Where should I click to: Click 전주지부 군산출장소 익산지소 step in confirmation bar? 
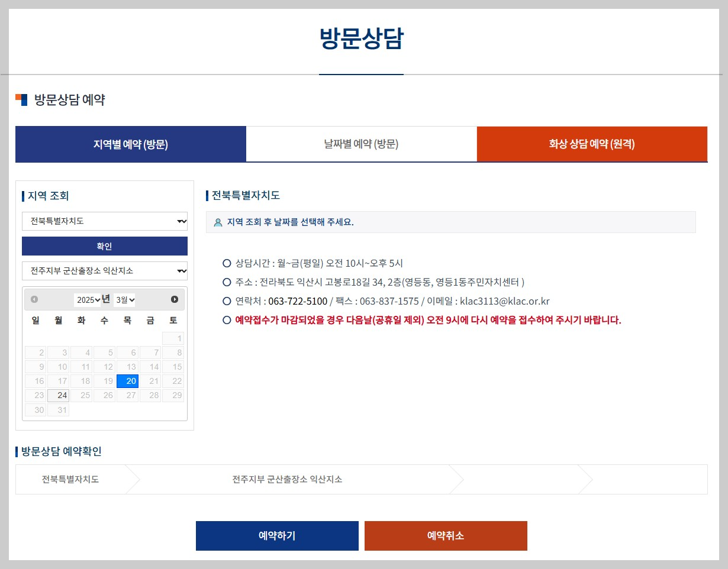coord(287,479)
